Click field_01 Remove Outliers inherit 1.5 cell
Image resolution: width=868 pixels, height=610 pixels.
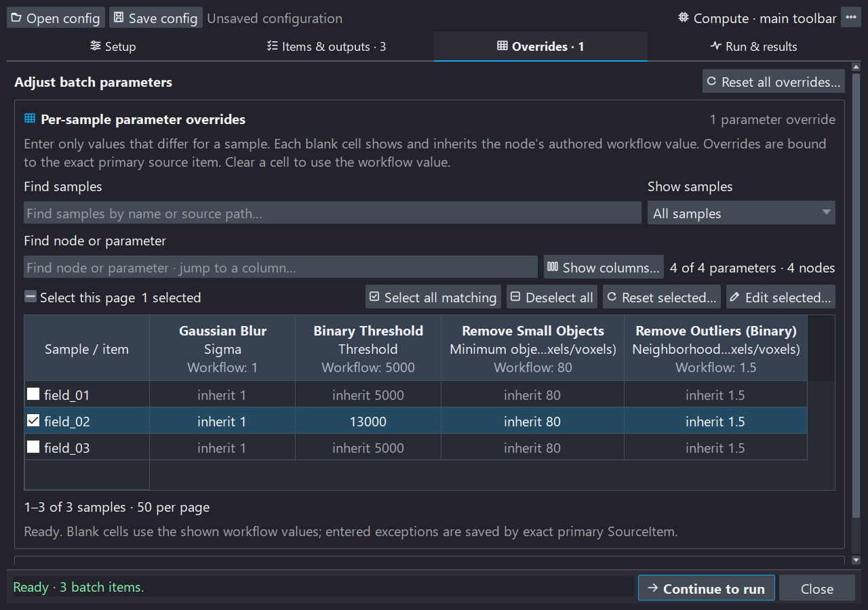click(716, 394)
